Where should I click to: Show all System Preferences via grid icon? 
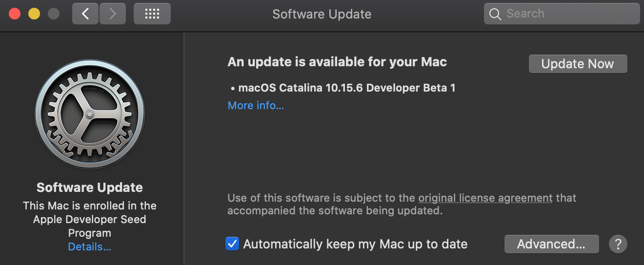[x=152, y=14]
